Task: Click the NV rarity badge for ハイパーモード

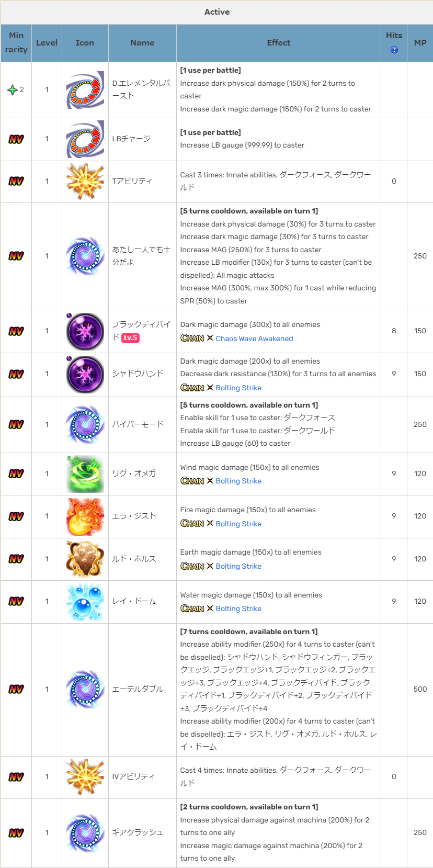Action: tap(16, 424)
